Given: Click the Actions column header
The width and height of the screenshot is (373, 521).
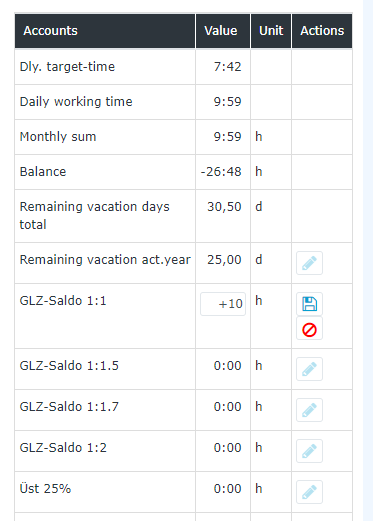Looking at the screenshot, I should [322, 31].
